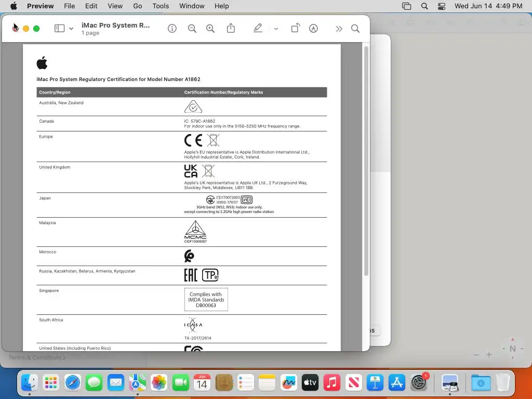This screenshot has height=399, width=532.
Task: Open the Apple menu
Action: coord(14,6)
